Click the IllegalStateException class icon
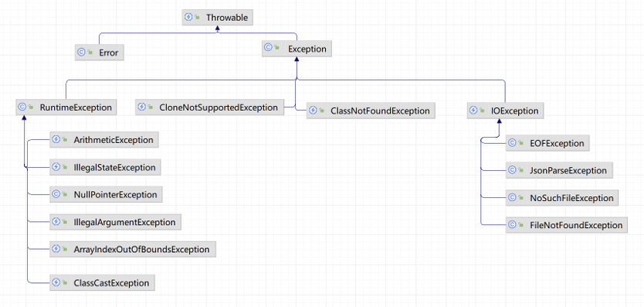The image size is (644, 307). [x=56, y=167]
